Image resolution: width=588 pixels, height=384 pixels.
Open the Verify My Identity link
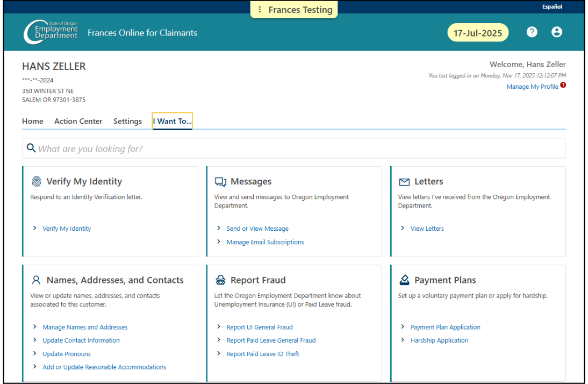[67, 229]
